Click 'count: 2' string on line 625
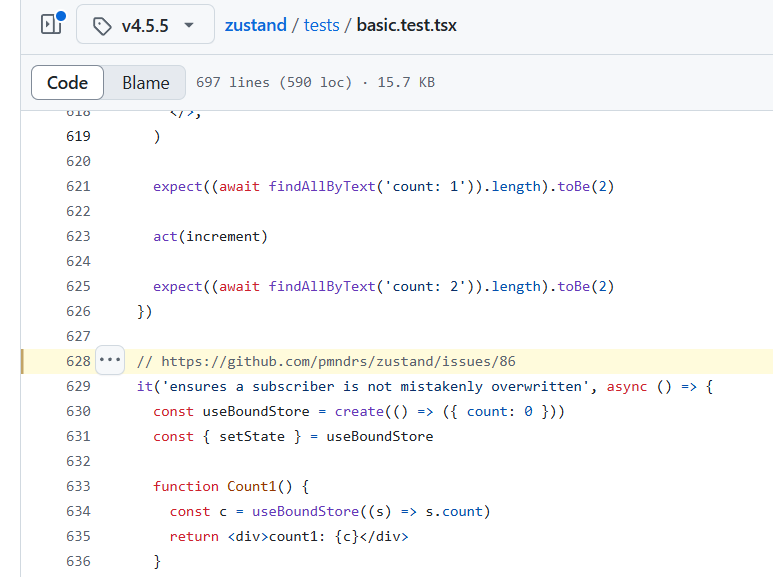 click(x=425, y=287)
